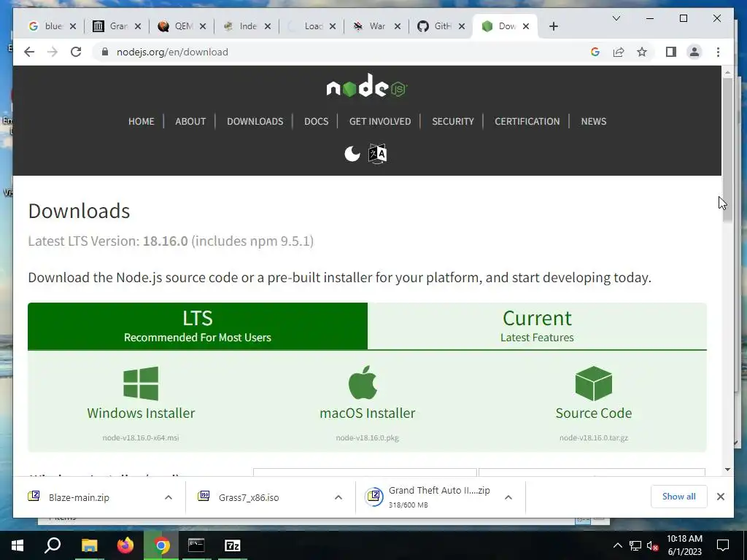Screen dimensions: 747x560
Task: Show hidden system tray icons
Action: (x=617, y=545)
